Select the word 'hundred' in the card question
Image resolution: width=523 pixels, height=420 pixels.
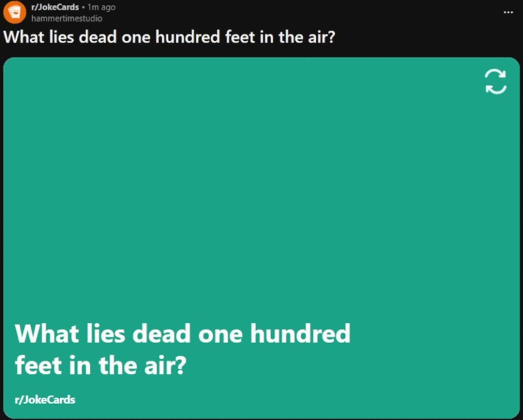click(300, 334)
